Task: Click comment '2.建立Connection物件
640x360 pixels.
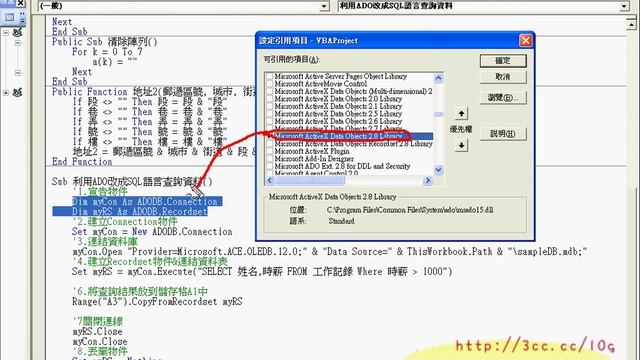Action: click(x=125, y=222)
